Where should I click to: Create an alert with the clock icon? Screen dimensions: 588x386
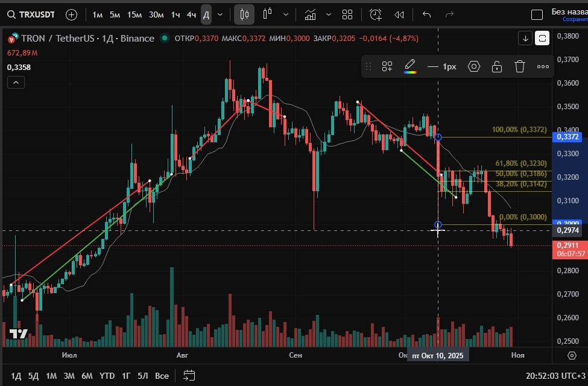[x=376, y=14]
